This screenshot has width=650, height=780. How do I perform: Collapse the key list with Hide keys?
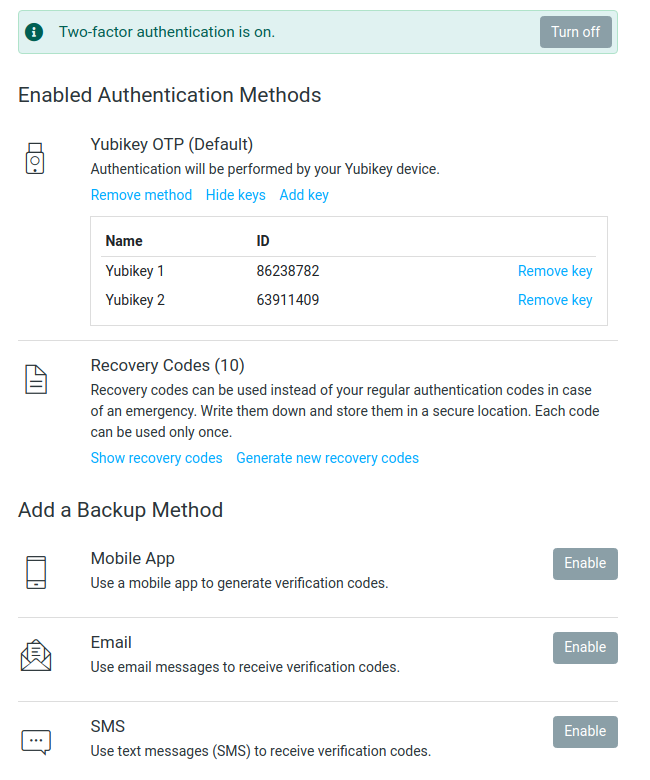[236, 195]
